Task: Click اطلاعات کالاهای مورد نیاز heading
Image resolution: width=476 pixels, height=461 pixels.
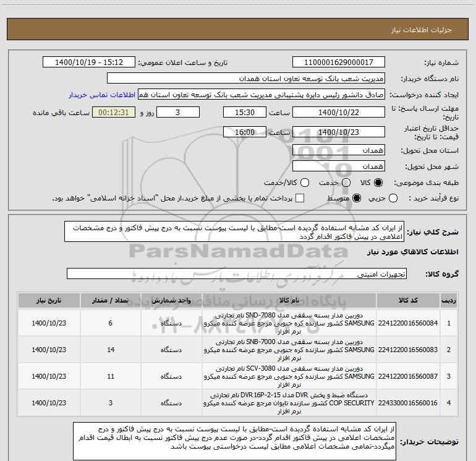Action: point(412,252)
